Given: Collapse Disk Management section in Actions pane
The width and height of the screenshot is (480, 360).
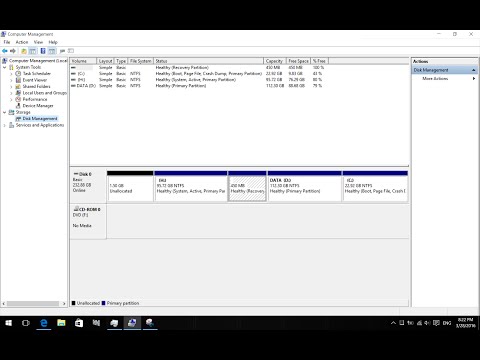Looking at the screenshot, I should point(473,70).
